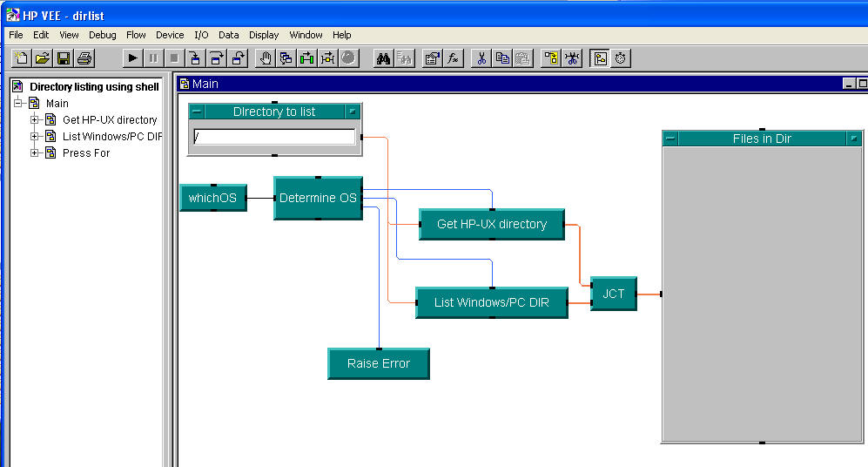Click the Cut scissors icon
The height and width of the screenshot is (467, 868).
[x=481, y=58]
